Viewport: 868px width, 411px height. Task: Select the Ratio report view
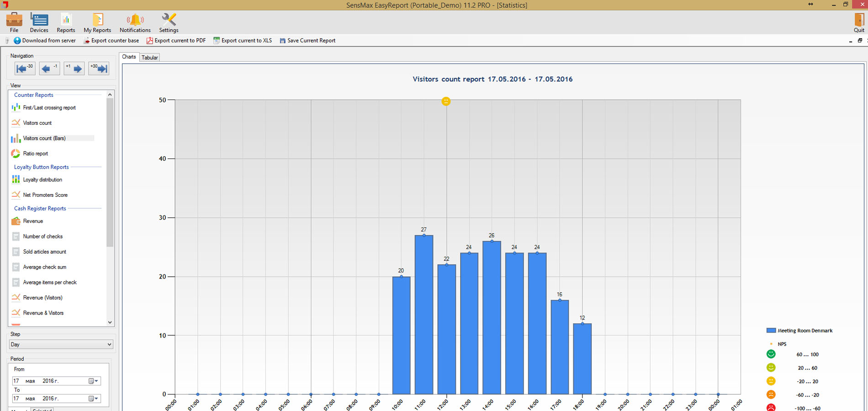(x=36, y=154)
